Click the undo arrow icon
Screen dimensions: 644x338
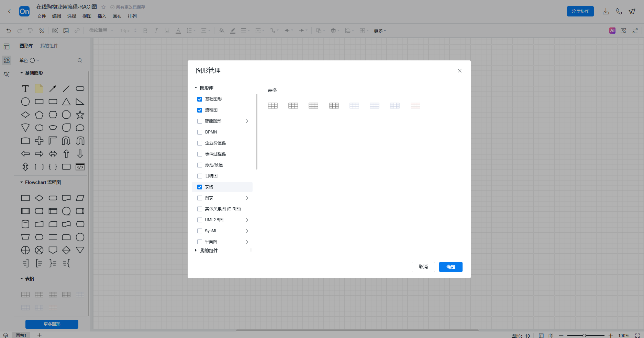click(9, 31)
